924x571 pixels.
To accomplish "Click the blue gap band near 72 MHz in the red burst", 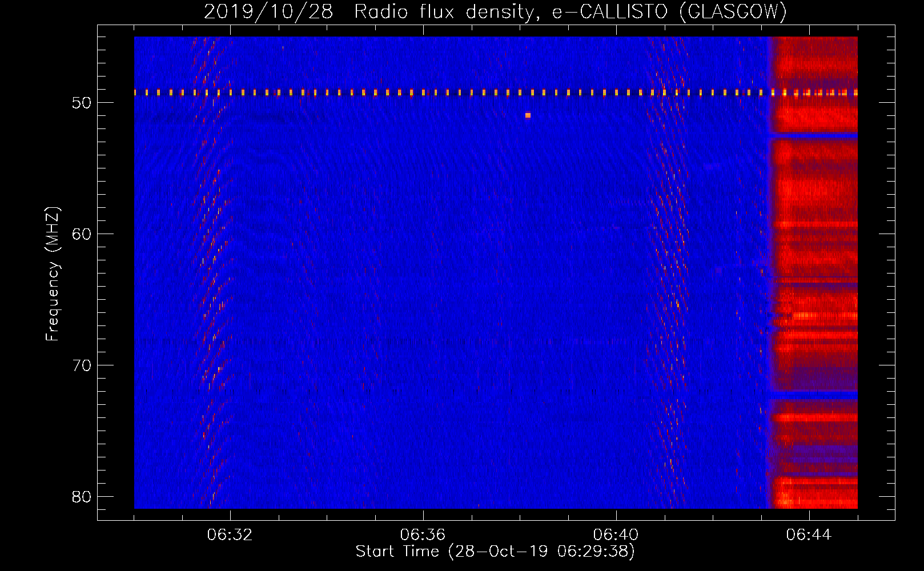I will (x=813, y=395).
